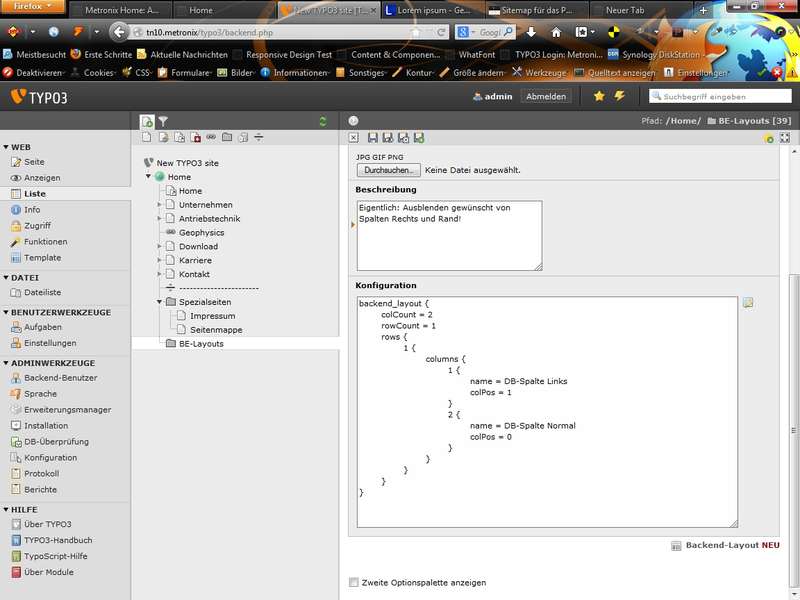Click the clear cache lightning icon
Viewport: 800px width, 600px height.
[619, 96]
